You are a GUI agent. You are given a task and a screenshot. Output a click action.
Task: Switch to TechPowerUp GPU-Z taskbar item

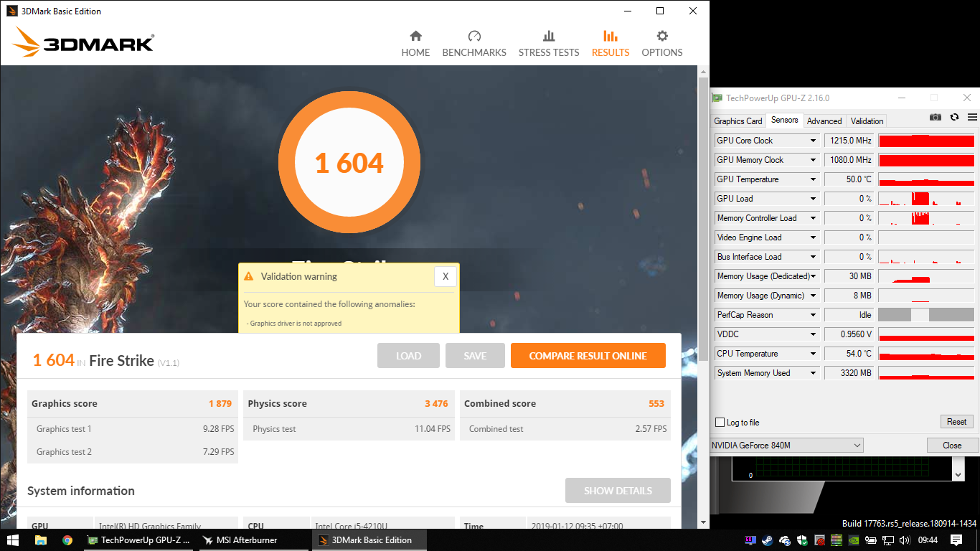point(138,540)
